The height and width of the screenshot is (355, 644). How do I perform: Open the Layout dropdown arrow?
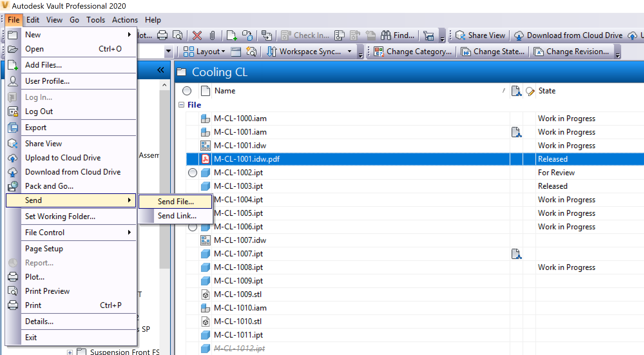coord(223,52)
